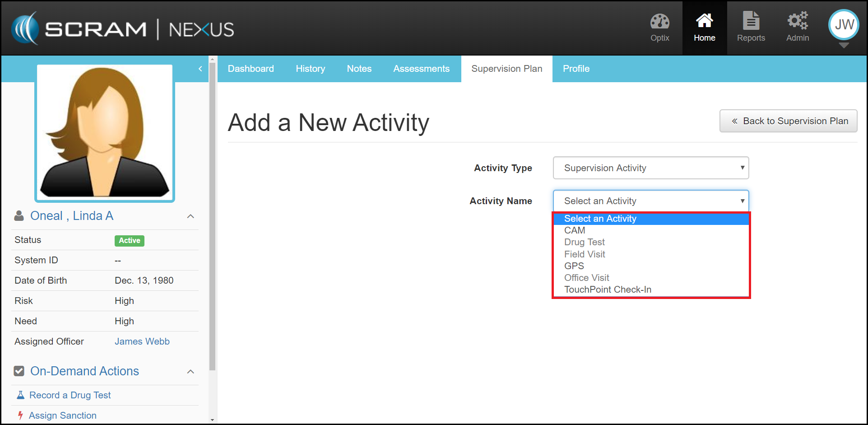Open the Activity Type dropdown
The height and width of the screenshot is (425, 868).
[x=650, y=168]
